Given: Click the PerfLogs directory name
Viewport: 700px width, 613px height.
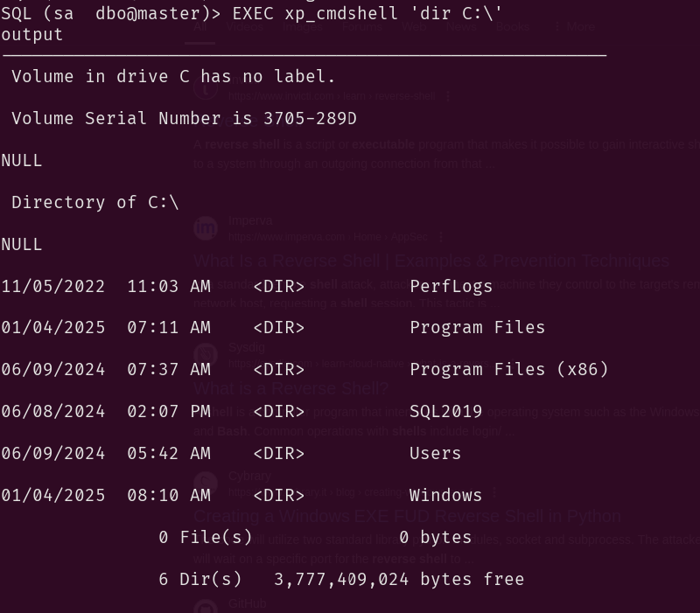Looking at the screenshot, I should point(451,286).
